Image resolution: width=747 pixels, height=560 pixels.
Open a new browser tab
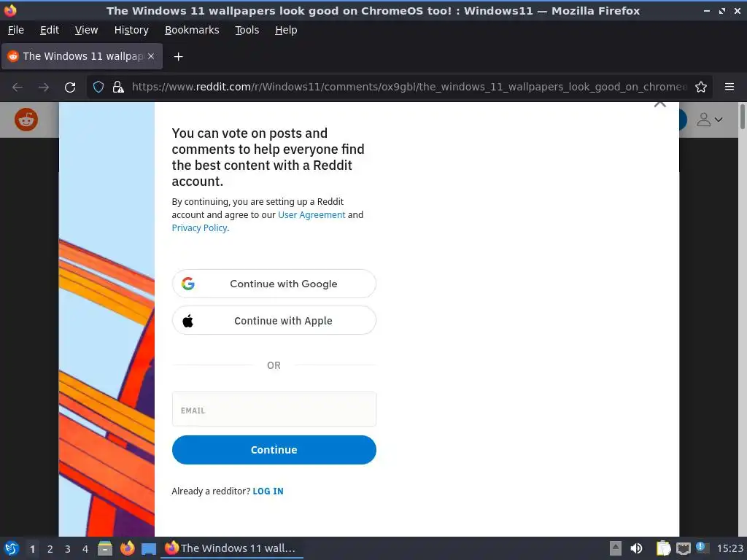click(178, 57)
